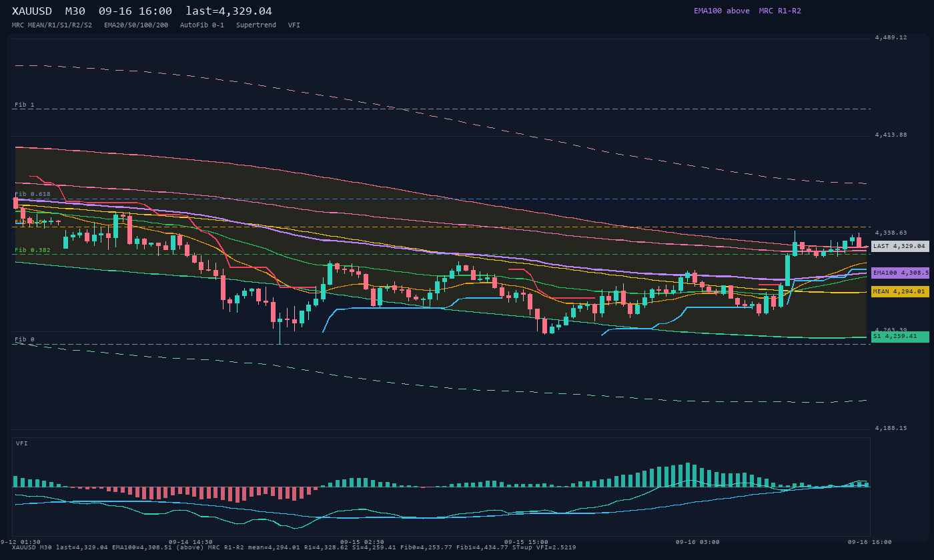The image size is (934, 560).
Task: Click the 'Fib 0' level label
Action: (x=25, y=339)
